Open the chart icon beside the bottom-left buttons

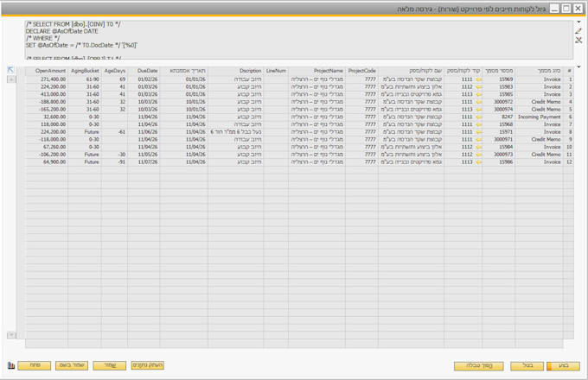click(11, 365)
